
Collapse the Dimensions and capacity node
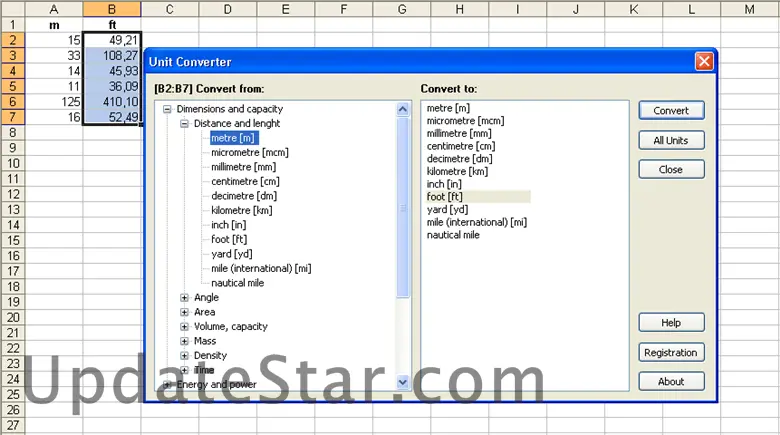(x=167, y=109)
